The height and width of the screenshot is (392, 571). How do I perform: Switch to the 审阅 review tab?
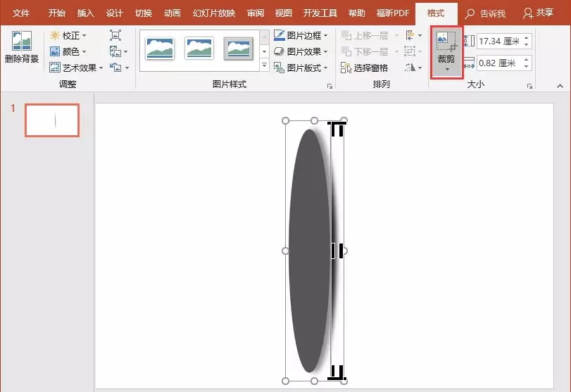pos(256,13)
